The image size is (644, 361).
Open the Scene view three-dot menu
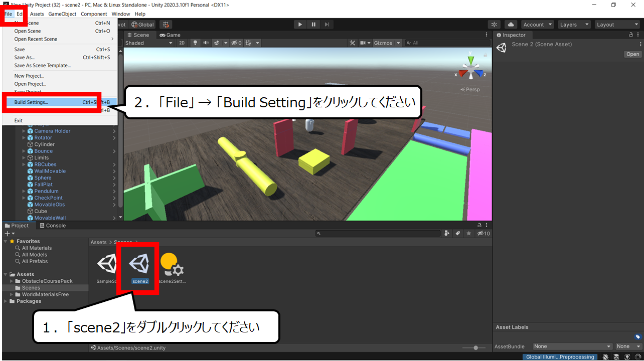pos(487,35)
